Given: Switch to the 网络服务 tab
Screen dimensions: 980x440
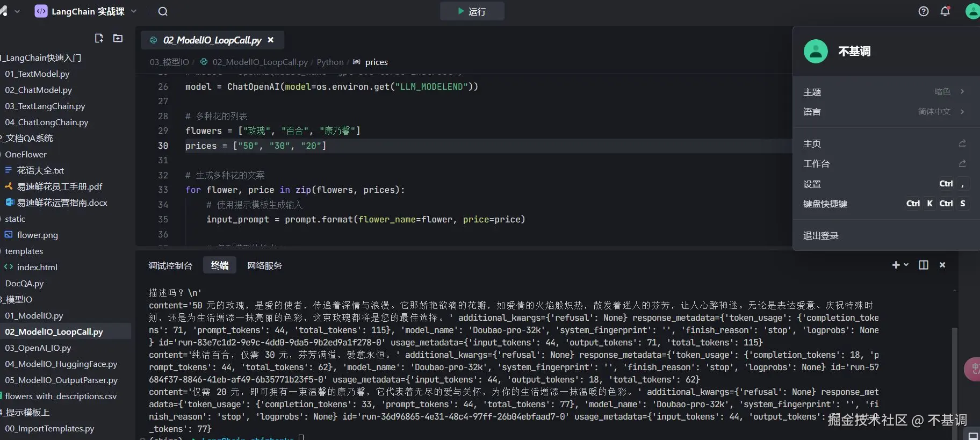Looking at the screenshot, I should click(x=264, y=265).
